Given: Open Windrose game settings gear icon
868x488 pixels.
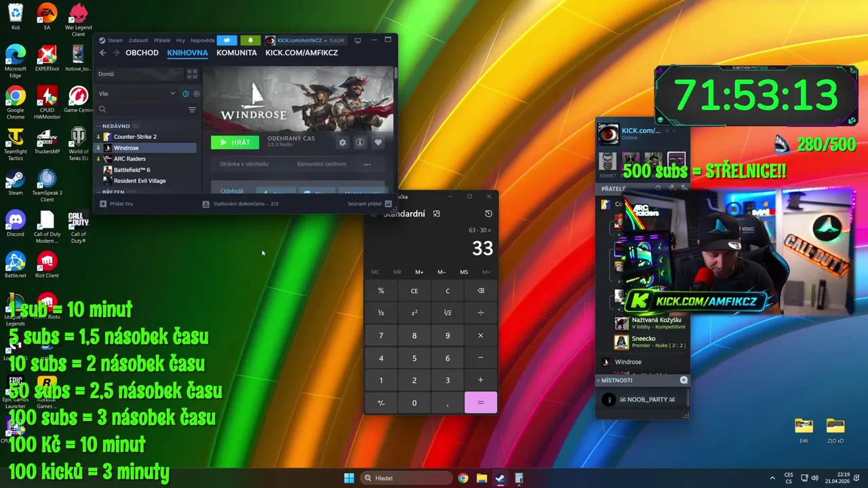Looking at the screenshot, I should click(342, 142).
